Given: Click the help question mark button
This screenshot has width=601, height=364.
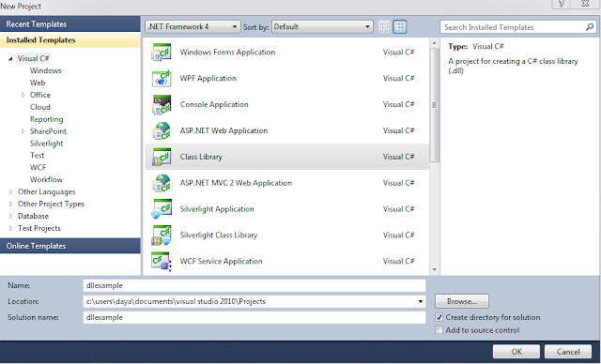Looking at the screenshot, I should [x=562, y=4].
